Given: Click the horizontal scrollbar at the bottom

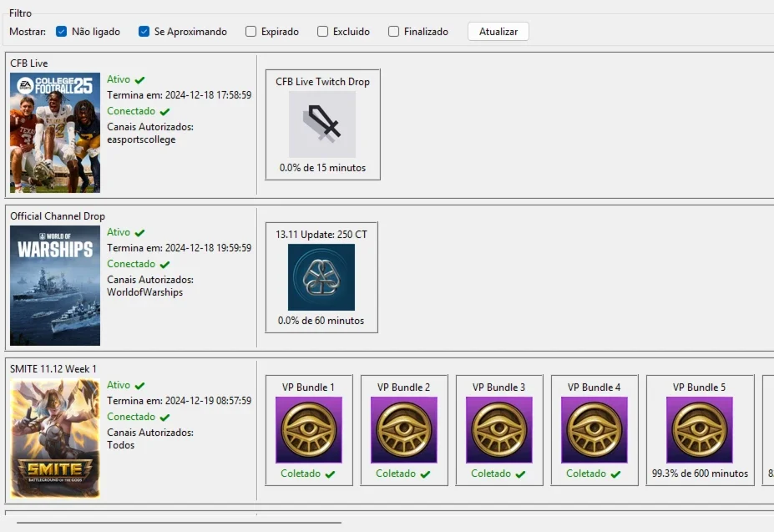Looking at the screenshot, I should click(x=179, y=522).
